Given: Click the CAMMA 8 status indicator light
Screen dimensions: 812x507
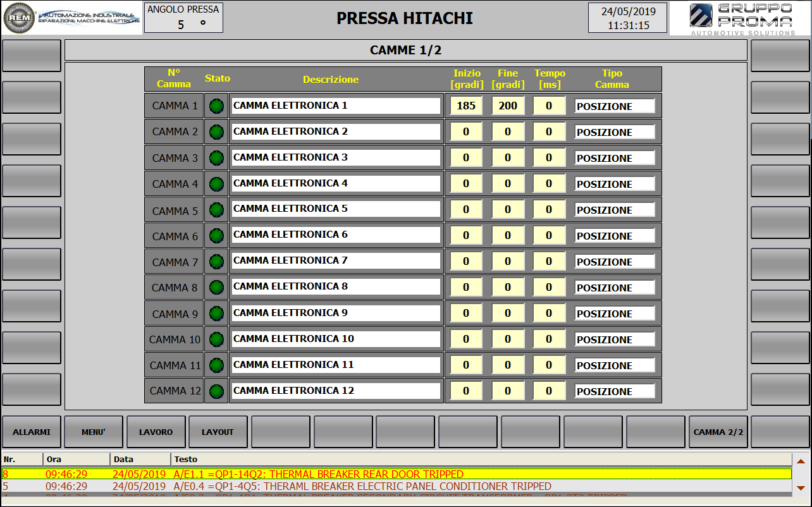Looking at the screenshot, I should click(217, 288).
